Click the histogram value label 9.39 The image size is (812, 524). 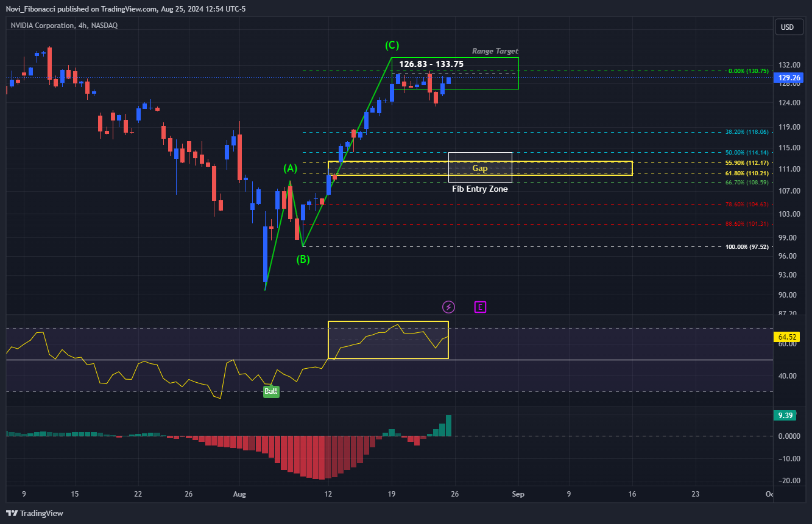pos(786,415)
